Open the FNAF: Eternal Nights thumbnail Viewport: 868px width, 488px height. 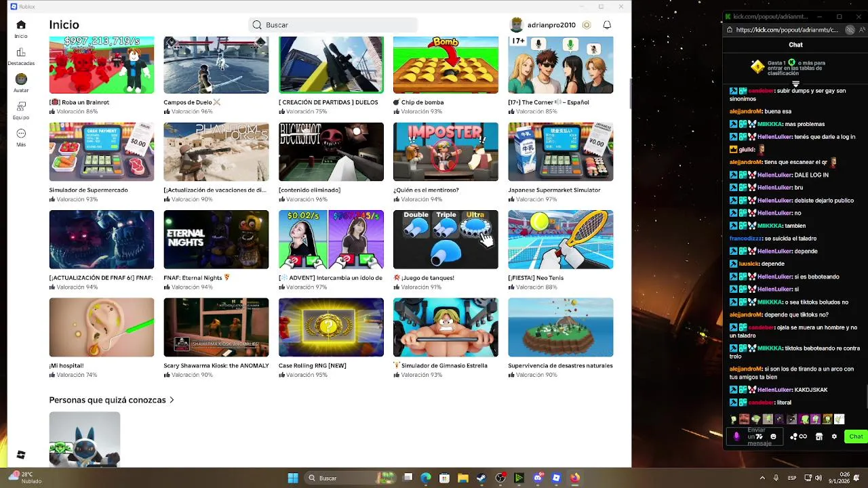pyautogui.click(x=216, y=239)
